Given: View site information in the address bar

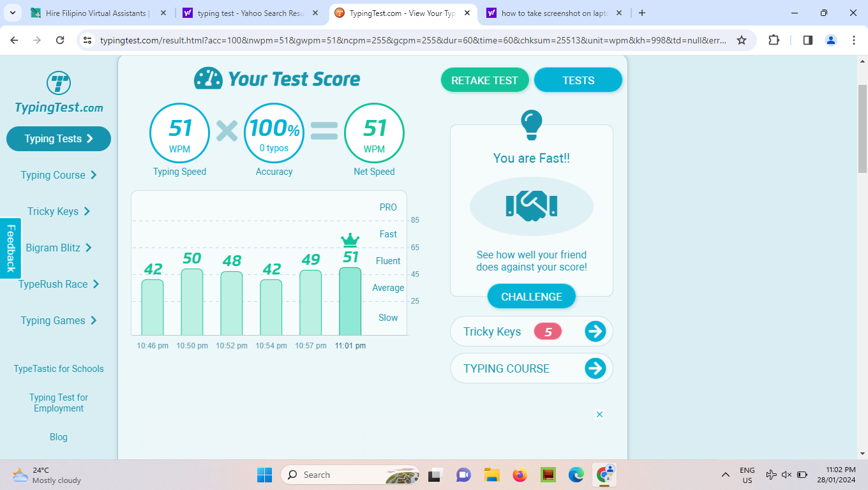Looking at the screenshot, I should coord(88,40).
